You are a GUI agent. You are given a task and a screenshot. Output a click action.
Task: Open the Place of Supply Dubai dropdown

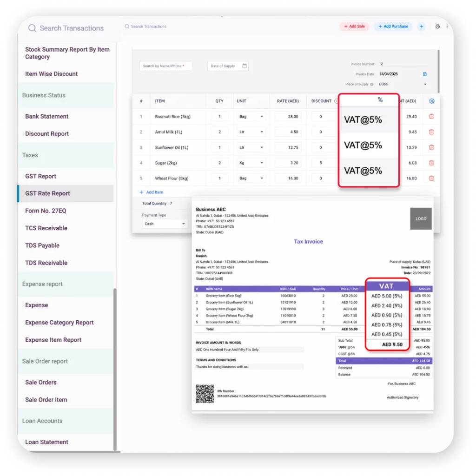click(x=403, y=84)
